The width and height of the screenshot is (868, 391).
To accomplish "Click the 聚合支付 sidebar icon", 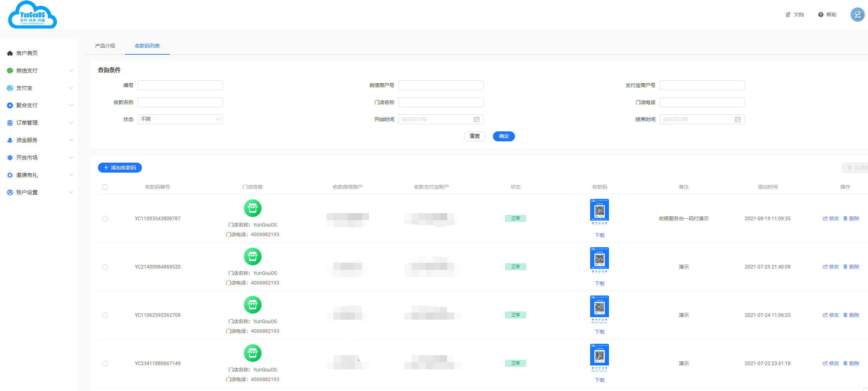I will point(10,105).
